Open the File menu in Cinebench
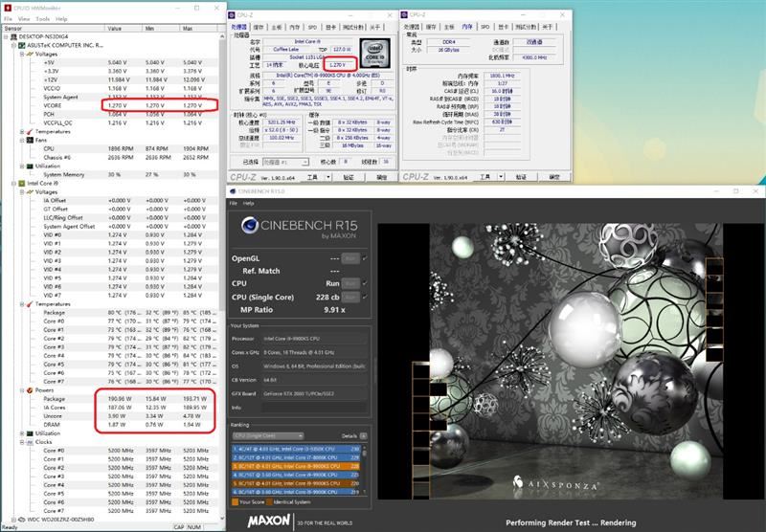 point(234,204)
